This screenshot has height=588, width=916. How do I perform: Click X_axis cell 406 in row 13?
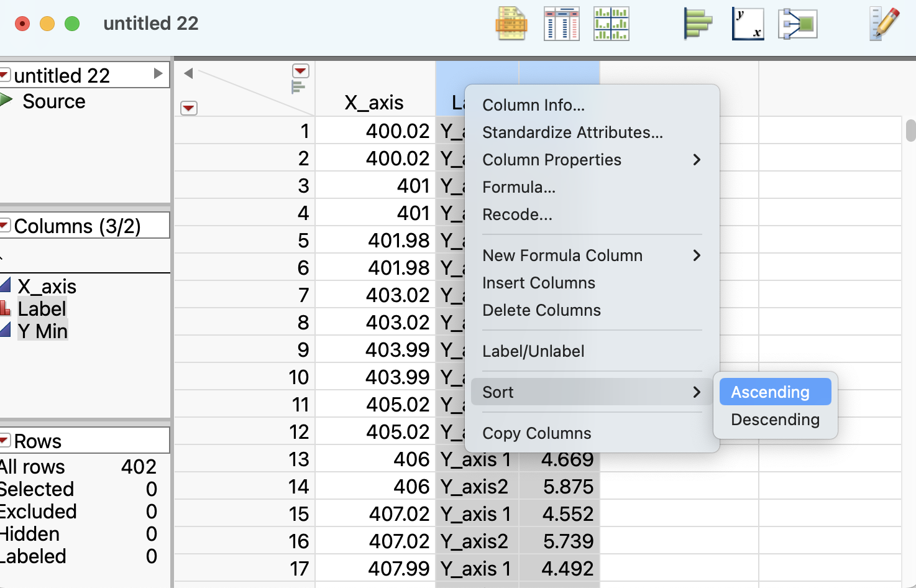[x=375, y=459]
